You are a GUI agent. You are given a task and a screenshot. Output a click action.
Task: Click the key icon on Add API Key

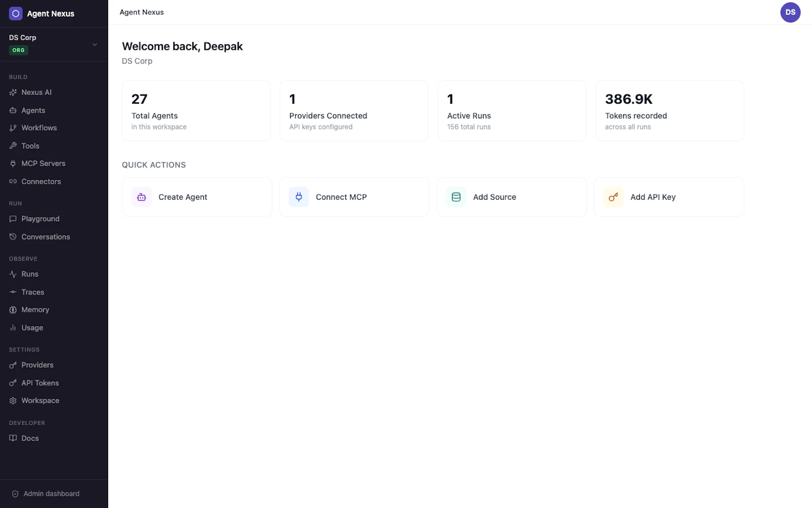(x=614, y=197)
